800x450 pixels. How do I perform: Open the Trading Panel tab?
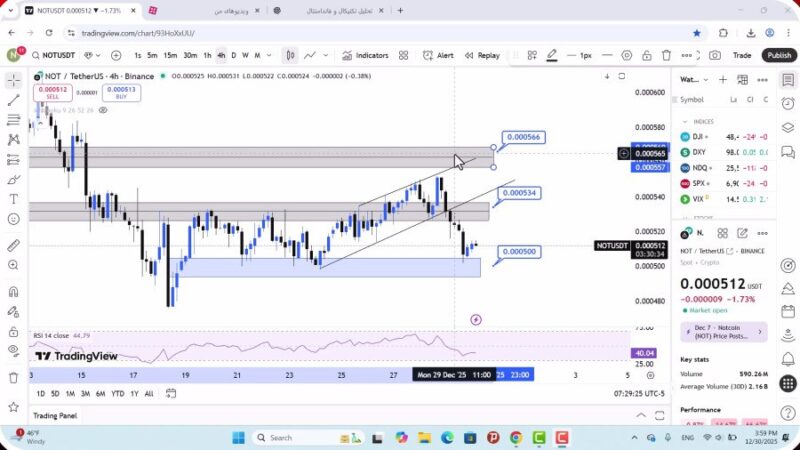point(55,415)
